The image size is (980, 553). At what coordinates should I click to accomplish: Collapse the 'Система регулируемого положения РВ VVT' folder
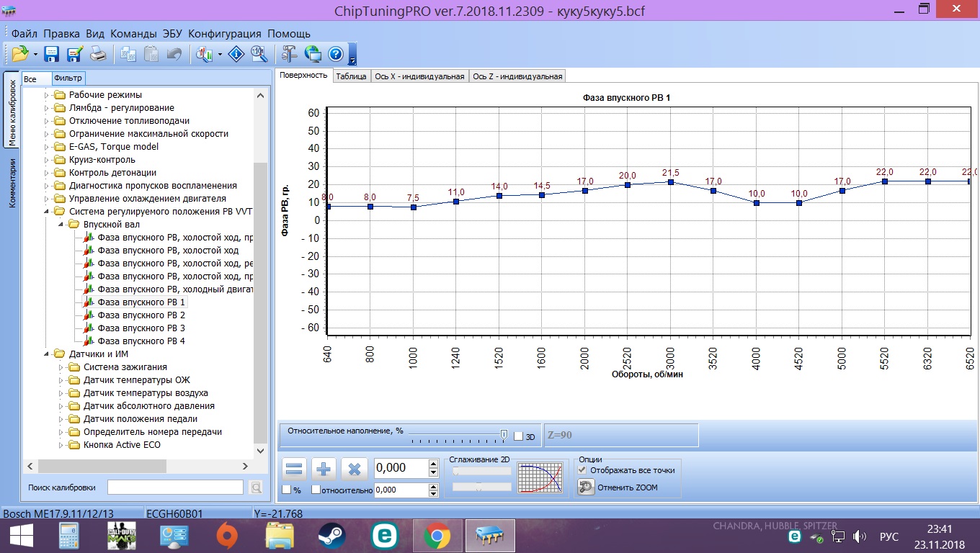pyautogui.click(x=47, y=212)
